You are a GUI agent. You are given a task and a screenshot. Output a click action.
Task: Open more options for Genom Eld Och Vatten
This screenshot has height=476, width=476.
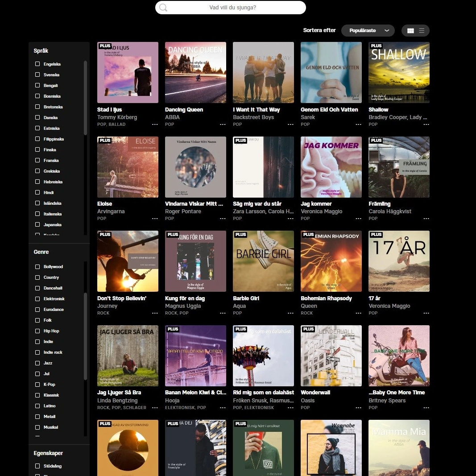coord(359,124)
